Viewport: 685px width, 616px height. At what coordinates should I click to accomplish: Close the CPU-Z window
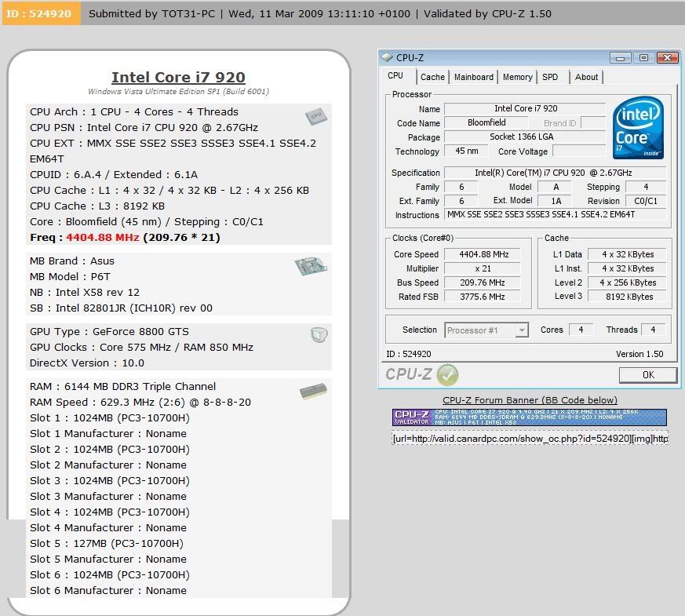pyautogui.click(x=667, y=57)
